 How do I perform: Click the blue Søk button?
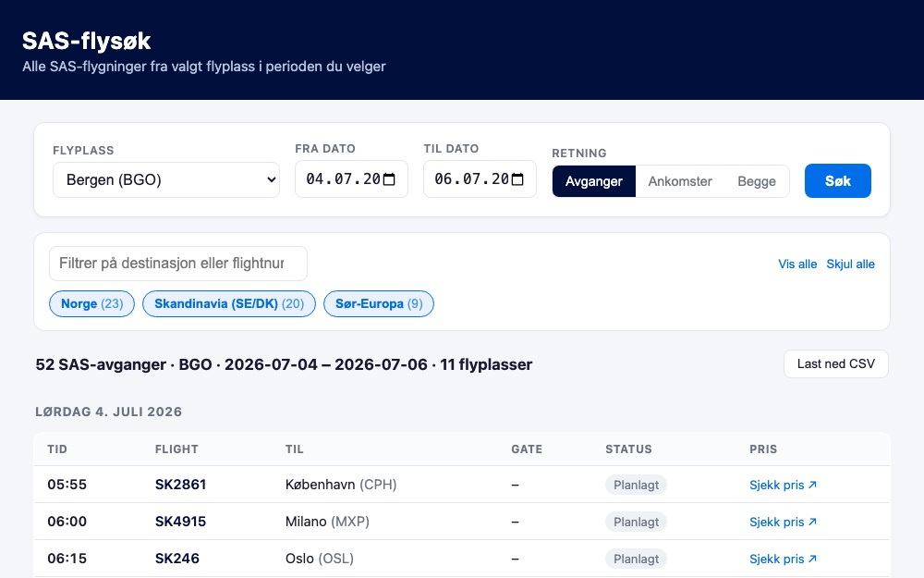(x=837, y=180)
